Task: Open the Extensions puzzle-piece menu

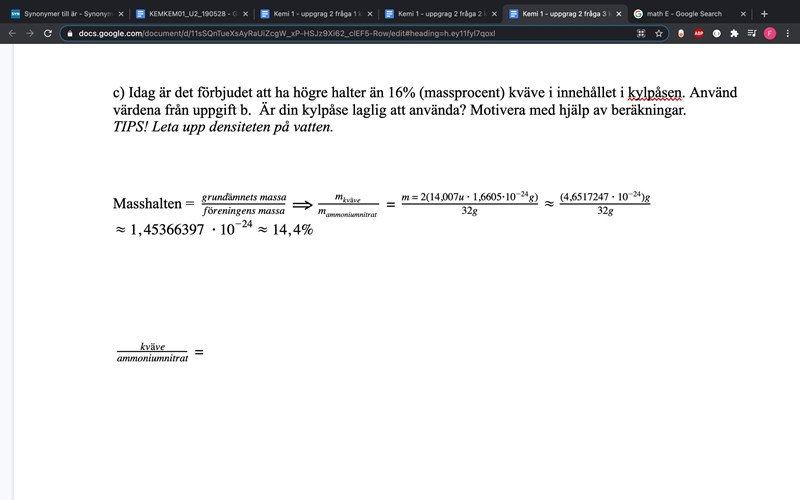Action: pos(734,33)
